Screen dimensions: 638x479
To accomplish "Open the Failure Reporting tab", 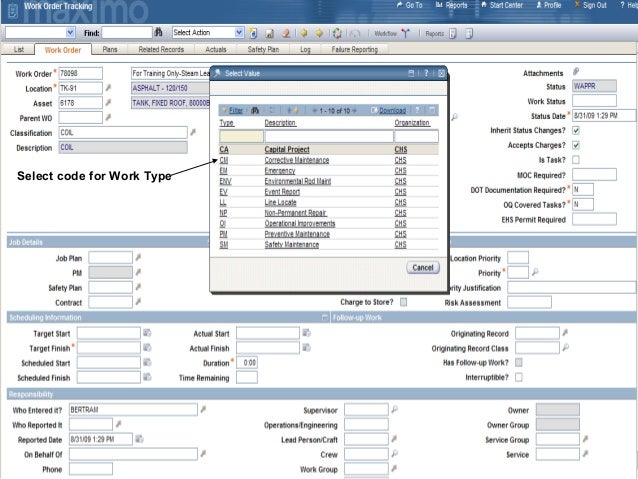I will tap(355, 49).
